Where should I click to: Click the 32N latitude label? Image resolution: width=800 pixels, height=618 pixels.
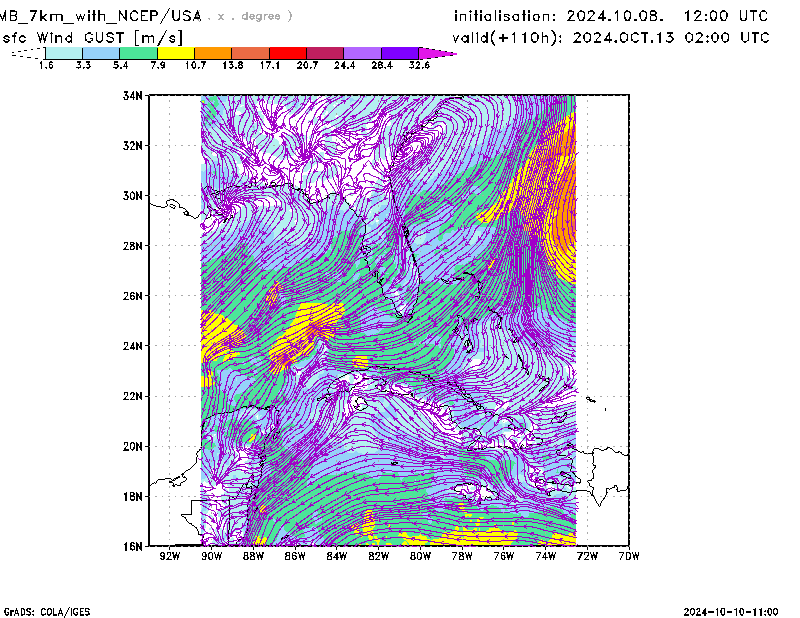click(x=133, y=145)
